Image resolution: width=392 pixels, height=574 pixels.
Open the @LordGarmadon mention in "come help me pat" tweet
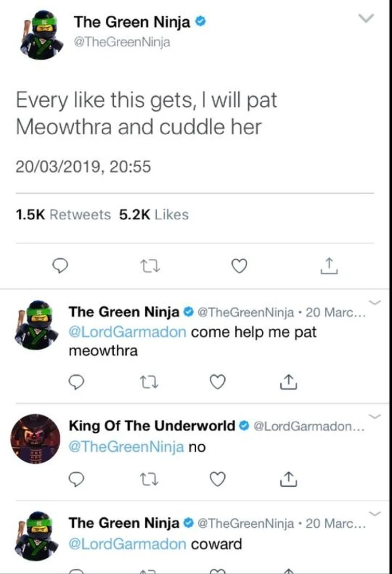127,332
